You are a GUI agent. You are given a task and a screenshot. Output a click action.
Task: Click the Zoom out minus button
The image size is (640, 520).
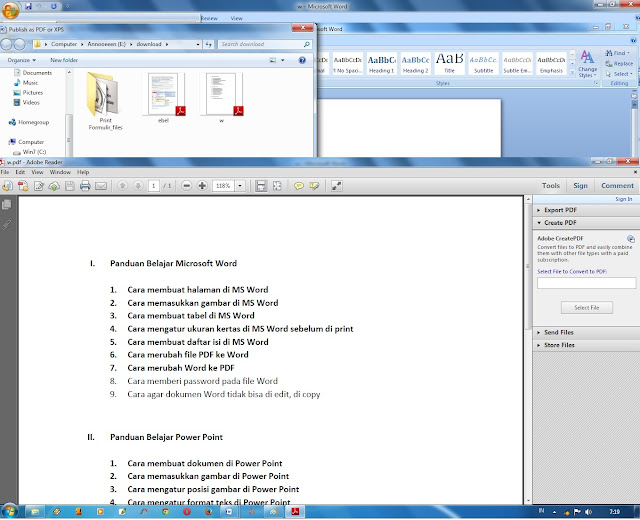pyautogui.click(x=187, y=186)
